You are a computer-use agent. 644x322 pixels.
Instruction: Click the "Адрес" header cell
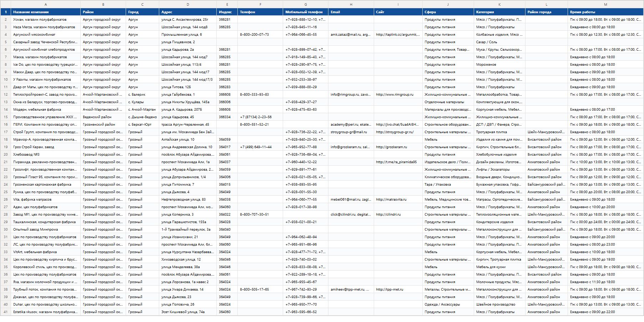(188, 12)
